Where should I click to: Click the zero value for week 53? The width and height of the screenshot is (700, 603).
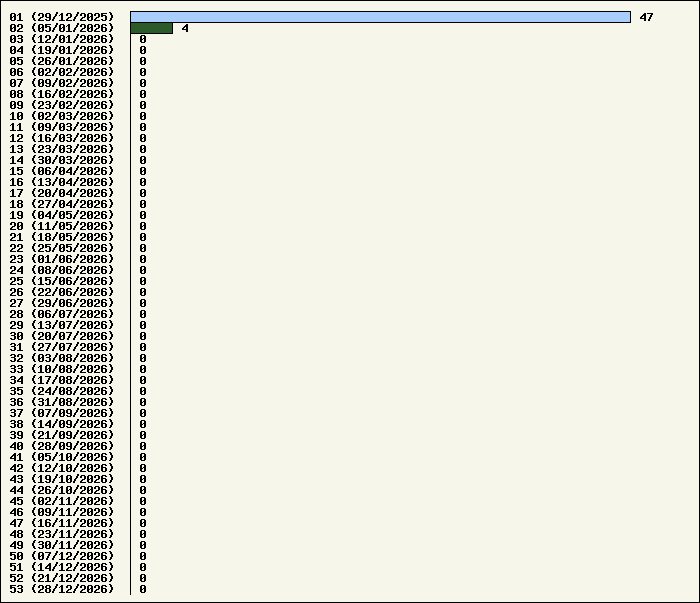[x=143, y=589]
